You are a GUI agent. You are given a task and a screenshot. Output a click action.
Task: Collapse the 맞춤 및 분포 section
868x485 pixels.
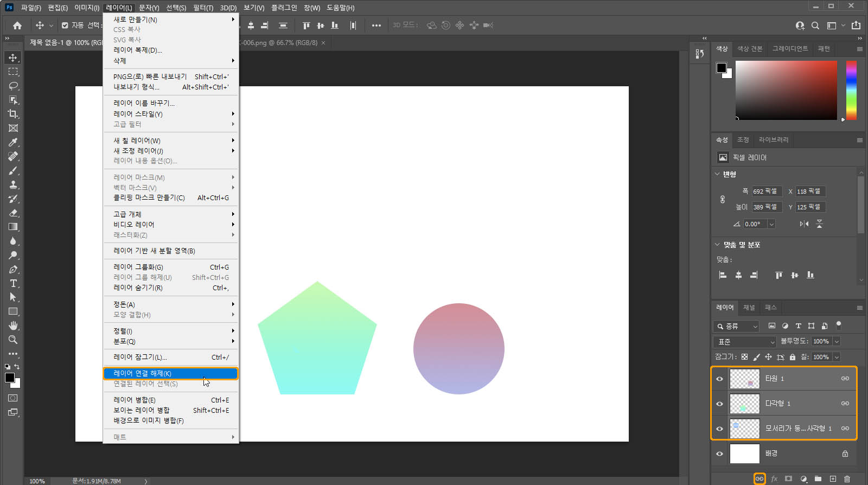pos(717,245)
